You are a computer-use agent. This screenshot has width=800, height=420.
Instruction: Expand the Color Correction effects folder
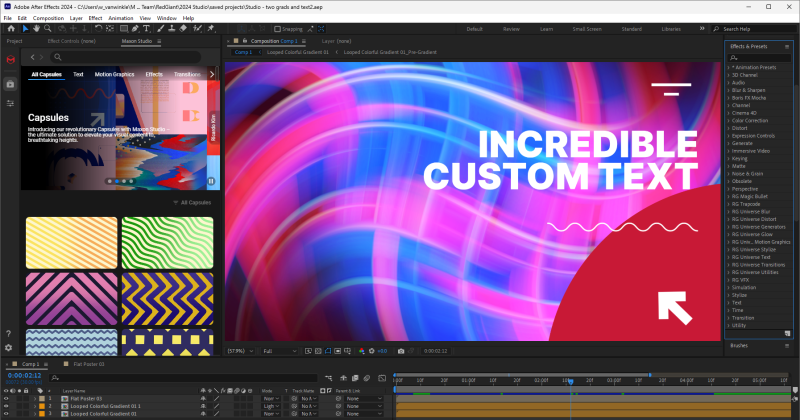(750, 119)
